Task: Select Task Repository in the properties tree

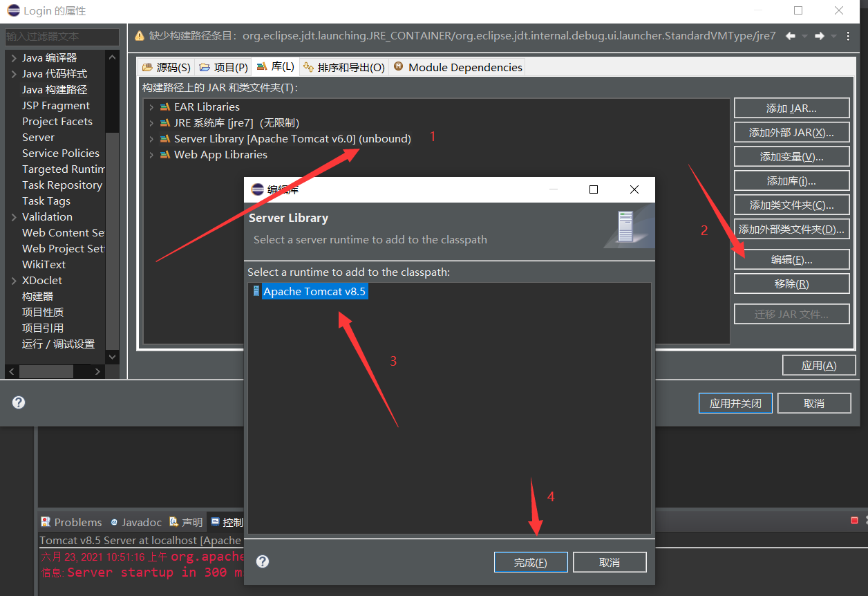Action: [x=62, y=185]
